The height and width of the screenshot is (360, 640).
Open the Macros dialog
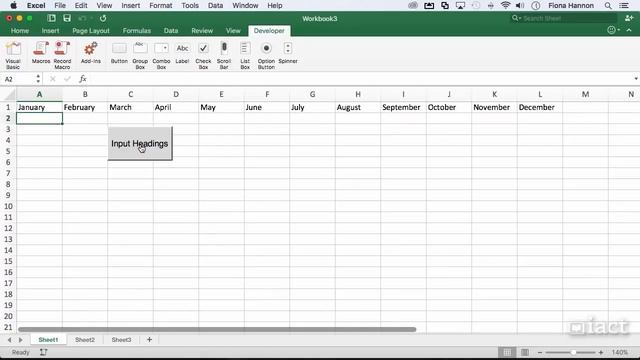[x=41, y=52]
